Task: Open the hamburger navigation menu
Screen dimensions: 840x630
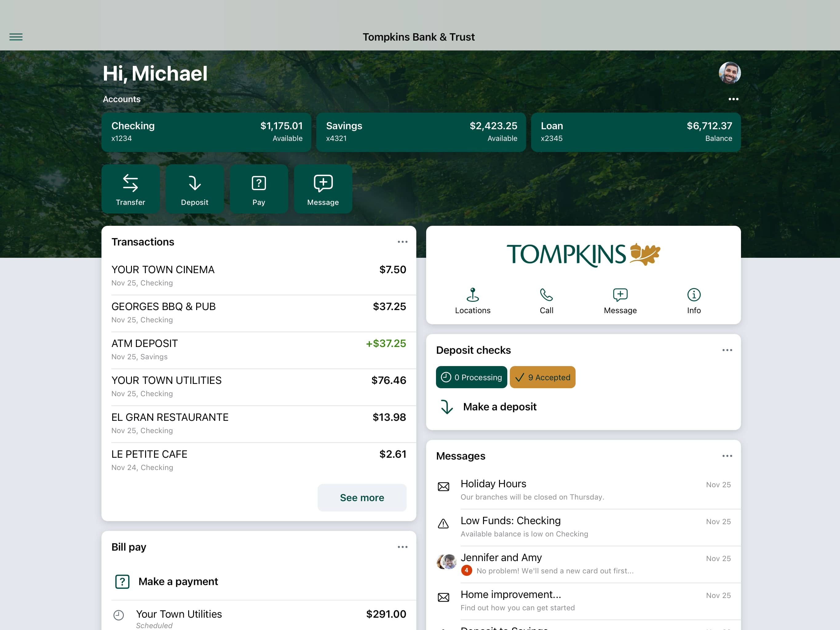Action: click(16, 37)
